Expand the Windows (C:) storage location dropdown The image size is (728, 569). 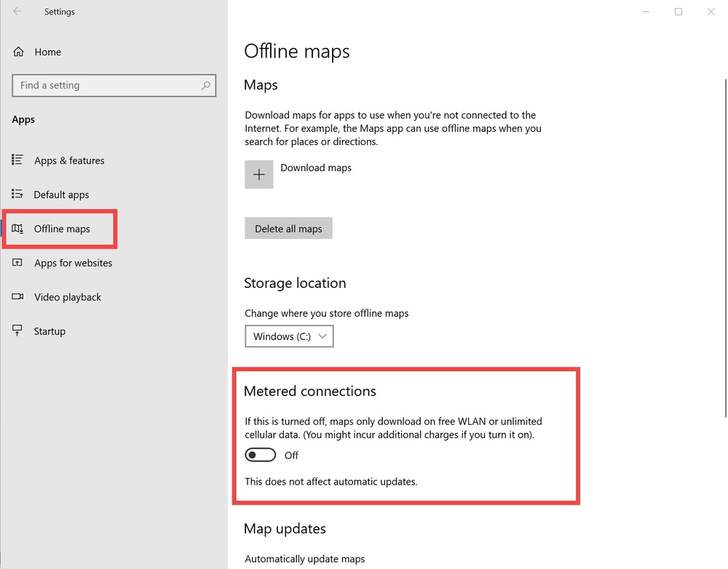pos(289,337)
